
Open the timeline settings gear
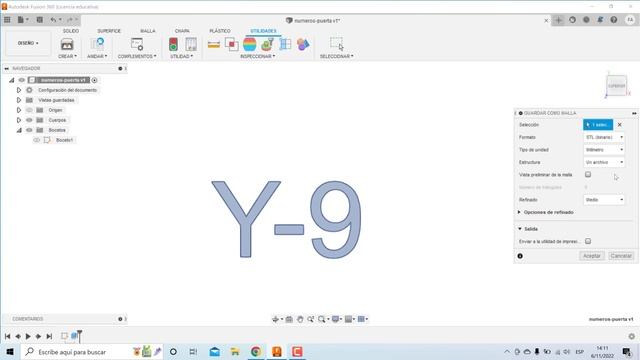(x=631, y=336)
